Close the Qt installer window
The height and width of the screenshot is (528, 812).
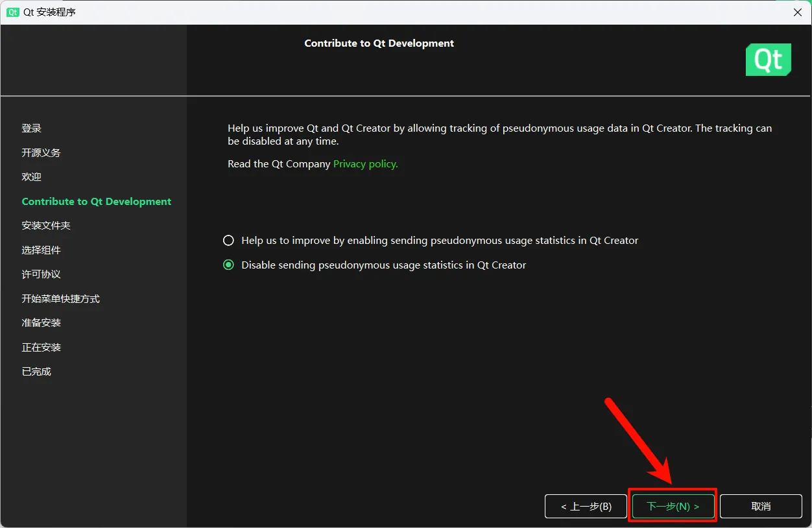tap(797, 12)
